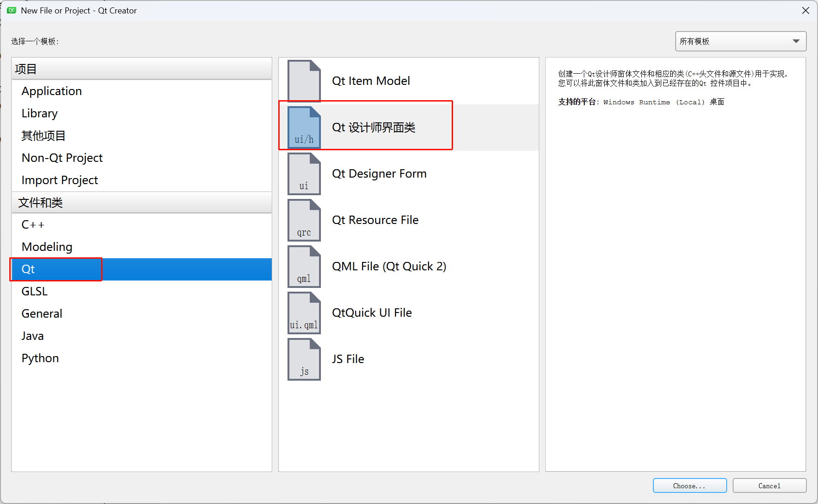The width and height of the screenshot is (818, 504).
Task: Select Non-Qt Project category
Action: coord(141,158)
